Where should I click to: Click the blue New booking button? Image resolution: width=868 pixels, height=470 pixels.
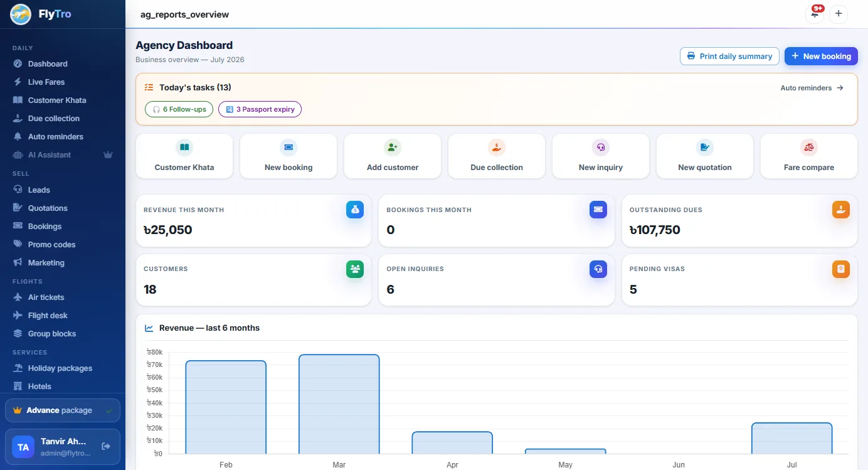(x=821, y=56)
